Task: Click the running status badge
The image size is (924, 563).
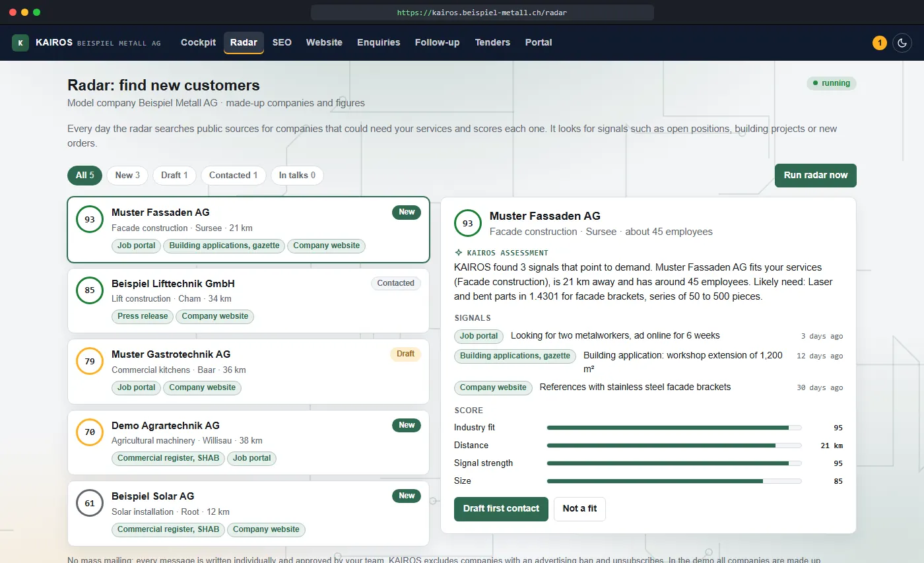Action: pos(832,83)
